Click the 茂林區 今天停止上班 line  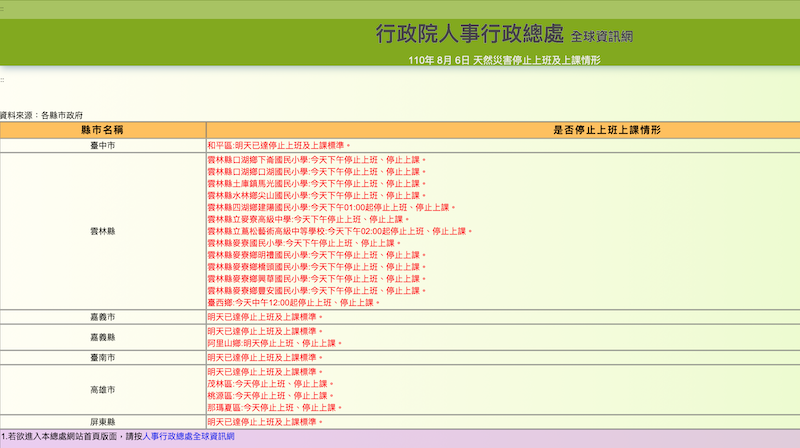point(270,384)
